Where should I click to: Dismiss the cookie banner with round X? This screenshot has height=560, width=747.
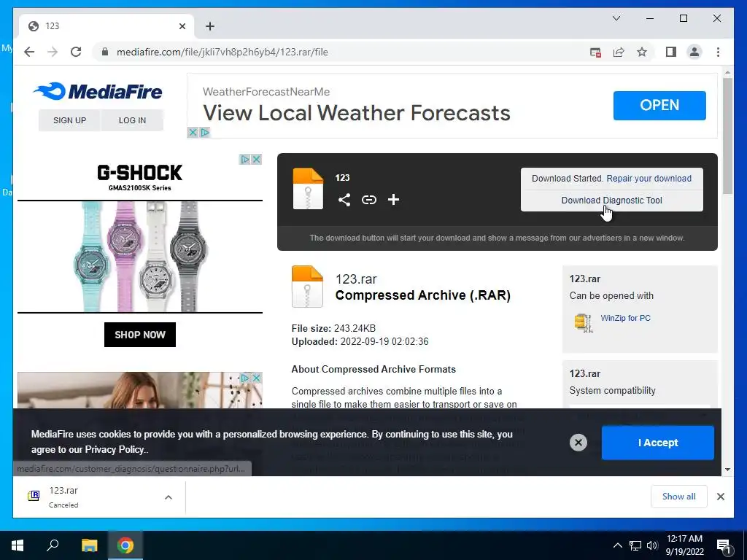(x=578, y=443)
